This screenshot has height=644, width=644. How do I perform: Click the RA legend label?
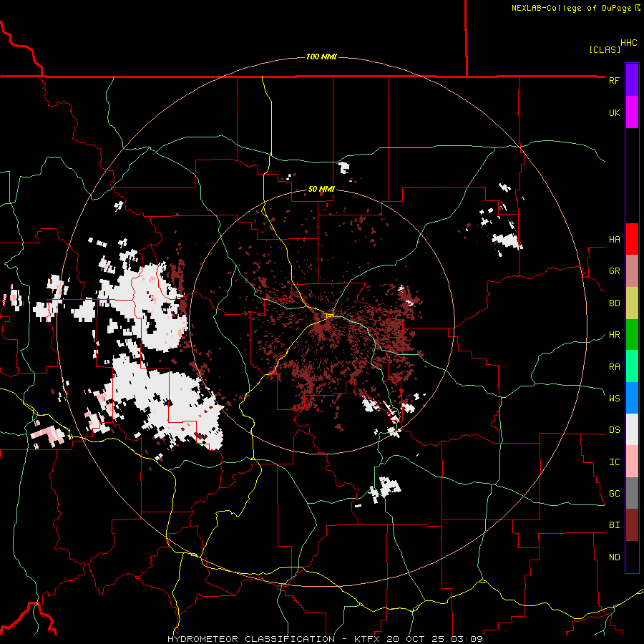point(614,366)
